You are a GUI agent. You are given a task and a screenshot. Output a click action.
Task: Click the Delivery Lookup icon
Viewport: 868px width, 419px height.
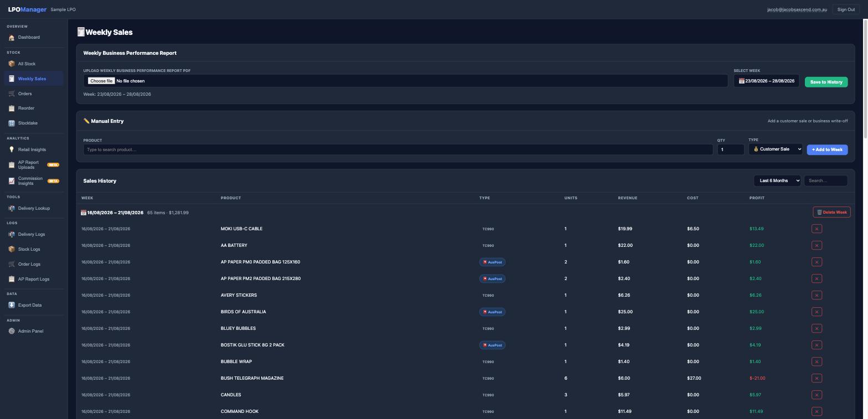point(12,209)
